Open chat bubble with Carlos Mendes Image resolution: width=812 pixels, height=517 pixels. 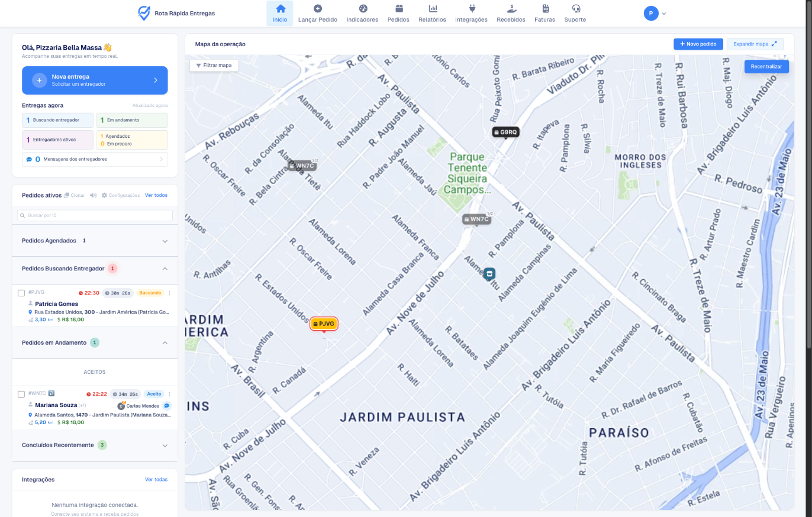coord(167,406)
